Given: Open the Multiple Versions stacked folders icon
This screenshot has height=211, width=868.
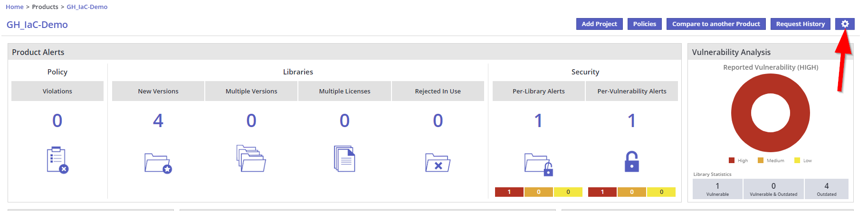Looking at the screenshot, I should pyautogui.click(x=251, y=159).
